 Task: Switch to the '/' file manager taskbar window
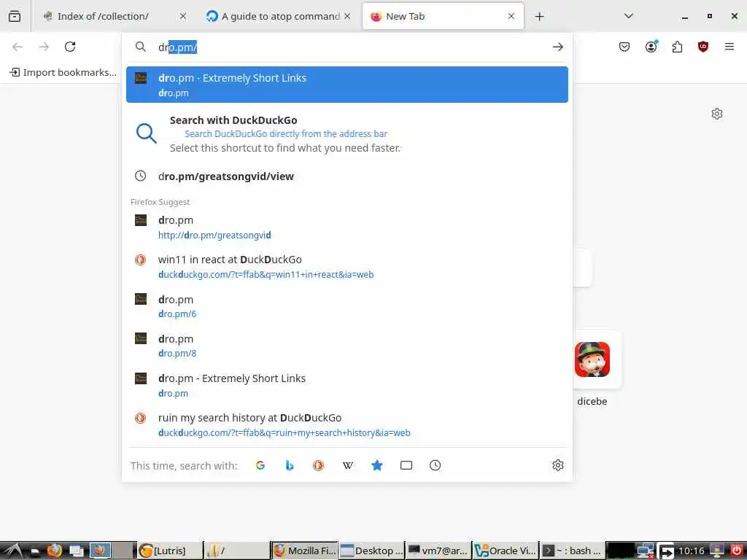(237, 551)
